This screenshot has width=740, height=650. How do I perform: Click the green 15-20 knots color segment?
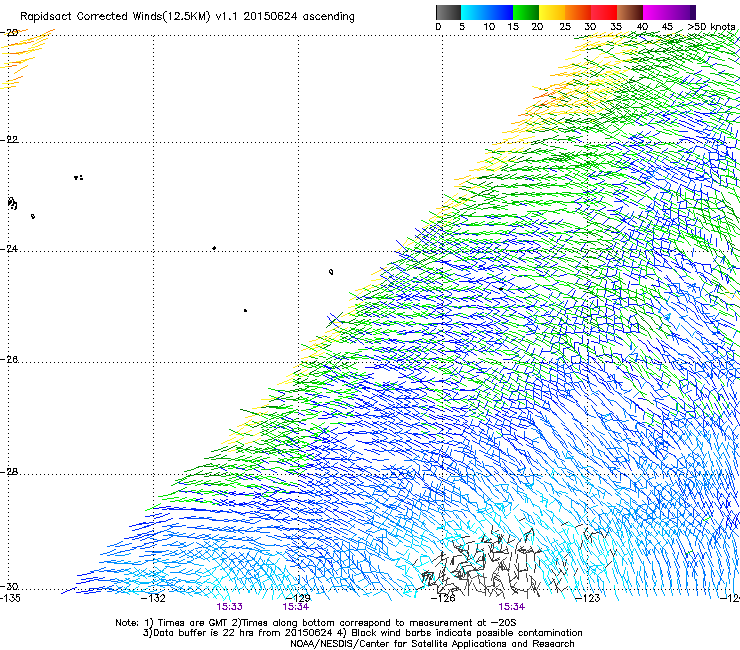pyautogui.click(x=526, y=12)
